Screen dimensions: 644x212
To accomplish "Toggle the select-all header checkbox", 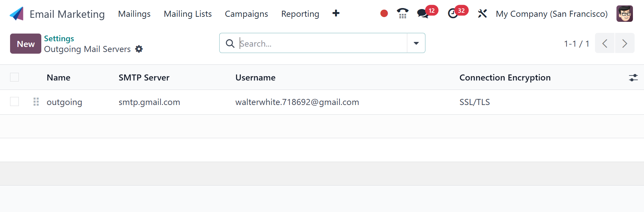I will pos(14,77).
